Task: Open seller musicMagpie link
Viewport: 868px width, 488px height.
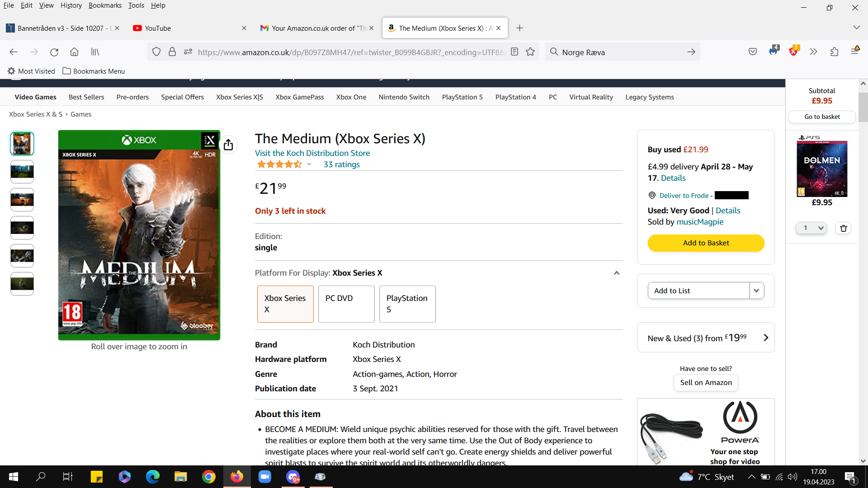Action: point(700,222)
